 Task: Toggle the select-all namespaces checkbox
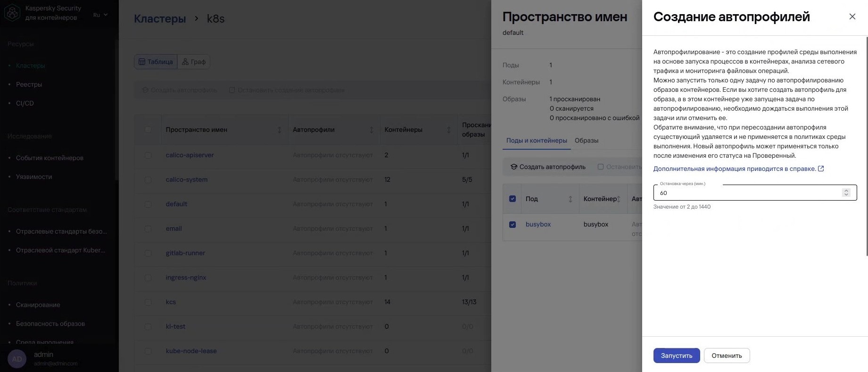click(x=148, y=129)
